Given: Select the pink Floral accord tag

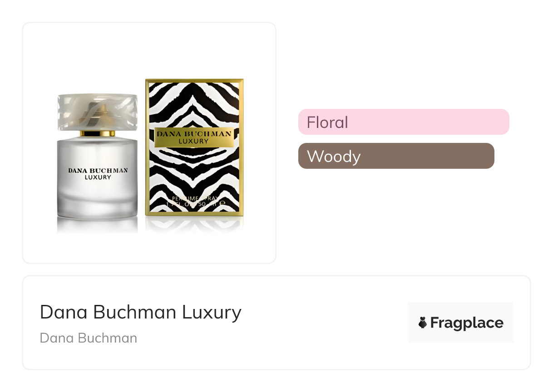Looking at the screenshot, I should click(403, 122).
